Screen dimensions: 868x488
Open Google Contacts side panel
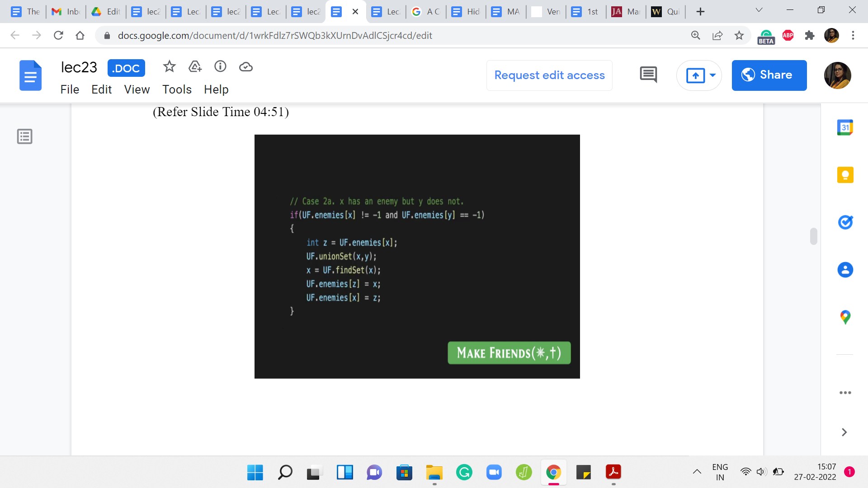coord(845,270)
